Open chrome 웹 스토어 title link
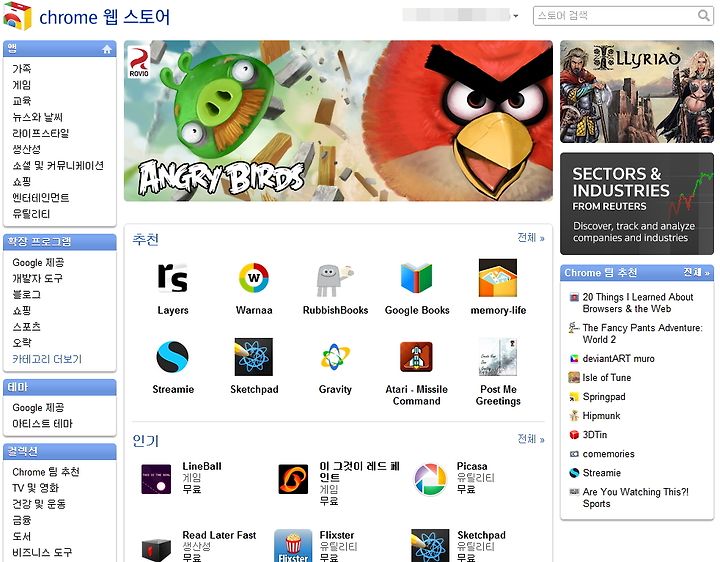 (x=105, y=17)
